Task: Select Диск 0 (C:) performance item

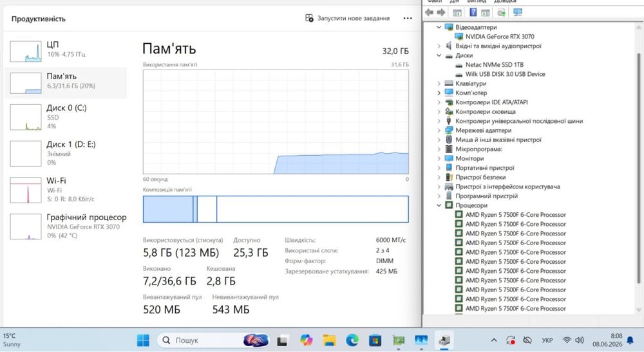Action: [66, 117]
